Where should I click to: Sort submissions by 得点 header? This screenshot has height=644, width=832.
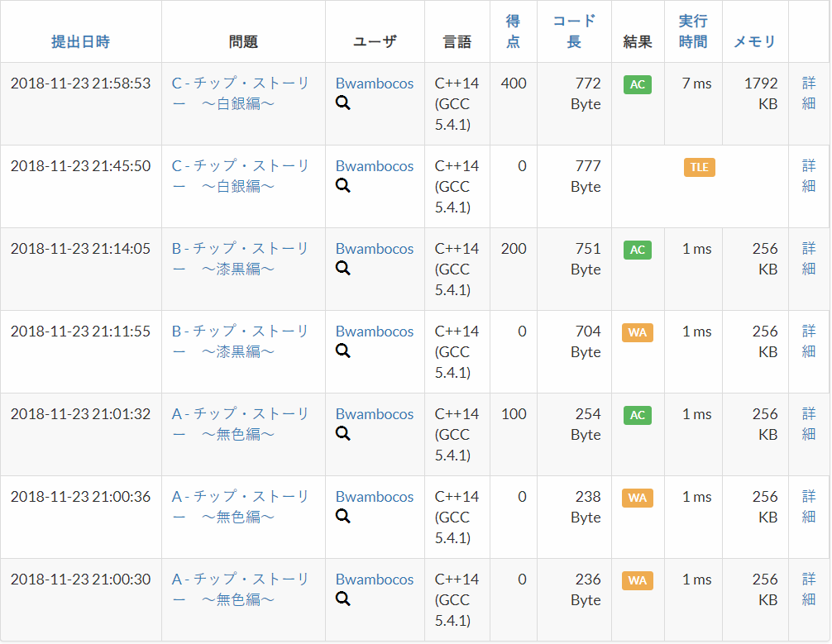pos(513,31)
